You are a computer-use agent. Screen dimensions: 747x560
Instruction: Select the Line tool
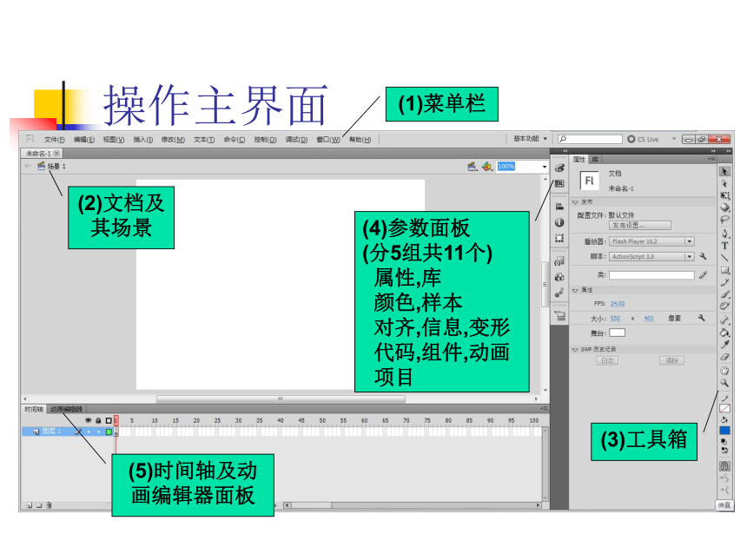pos(724,258)
